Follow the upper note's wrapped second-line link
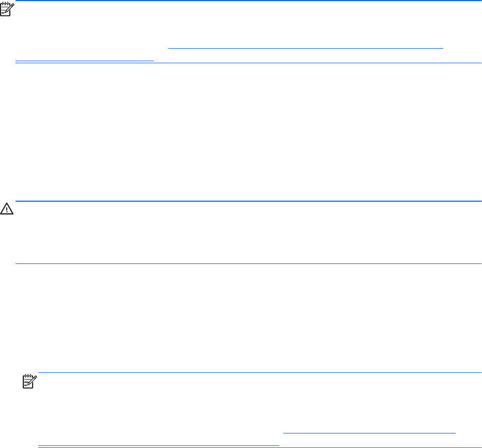 tap(85, 59)
